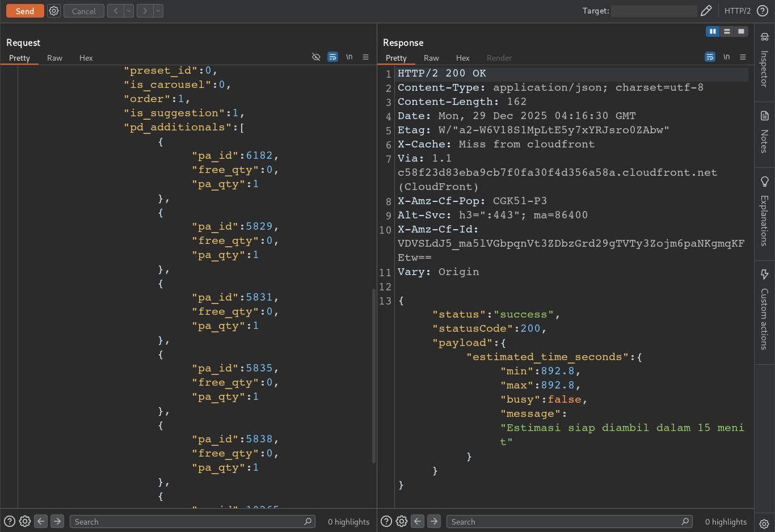Go back to previous request in history
The height and width of the screenshot is (532, 775).
[116, 11]
